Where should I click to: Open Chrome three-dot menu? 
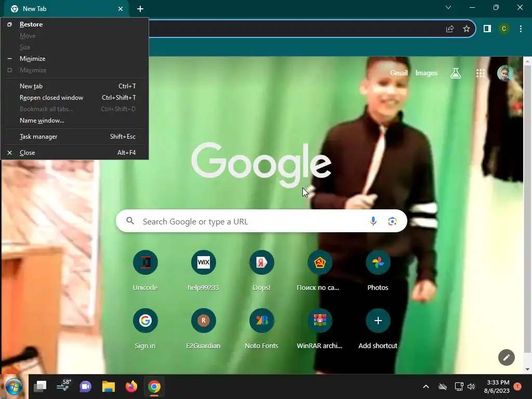[x=521, y=29]
